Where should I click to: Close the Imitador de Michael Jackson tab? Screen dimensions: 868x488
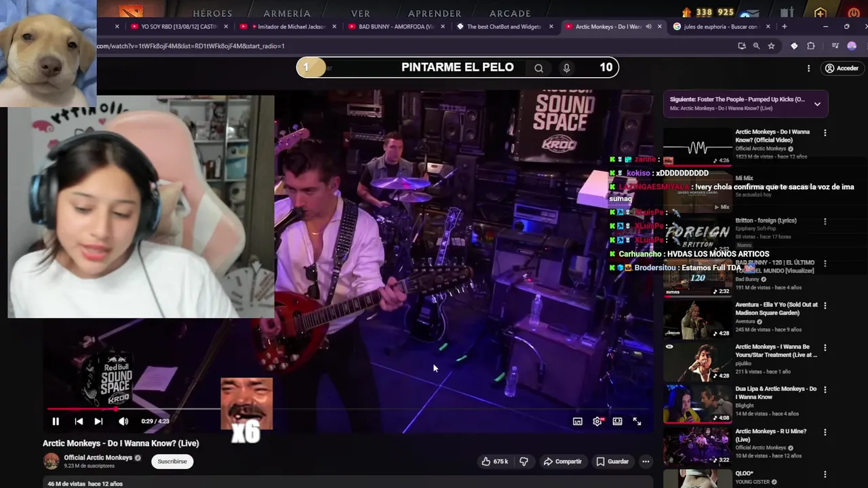pos(334,27)
